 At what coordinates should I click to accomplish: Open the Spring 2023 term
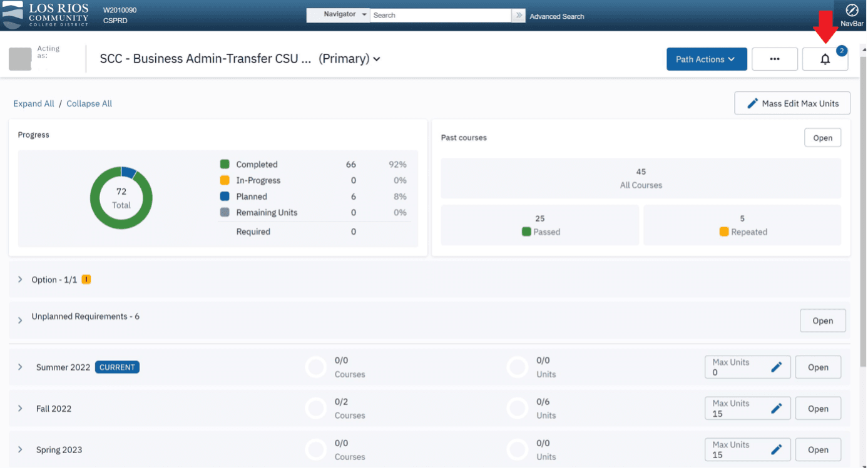coord(818,450)
